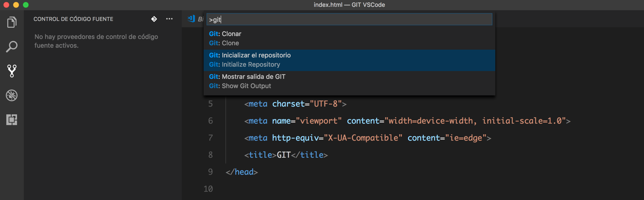644x200 pixels.
Task: Click the "ie=edge" content value
Action: click(466, 138)
